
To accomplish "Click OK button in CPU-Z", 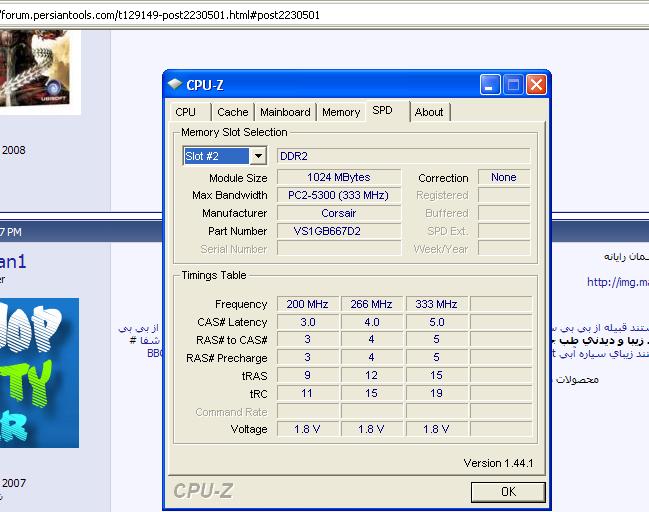I will [508, 492].
